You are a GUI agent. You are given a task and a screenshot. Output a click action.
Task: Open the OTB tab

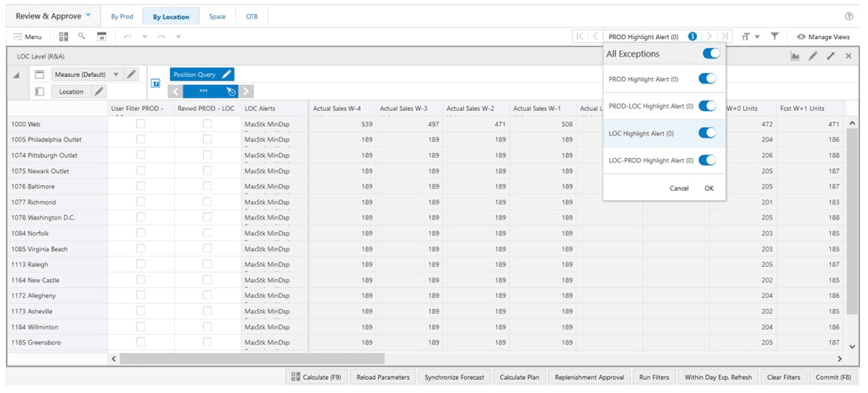(x=252, y=17)
